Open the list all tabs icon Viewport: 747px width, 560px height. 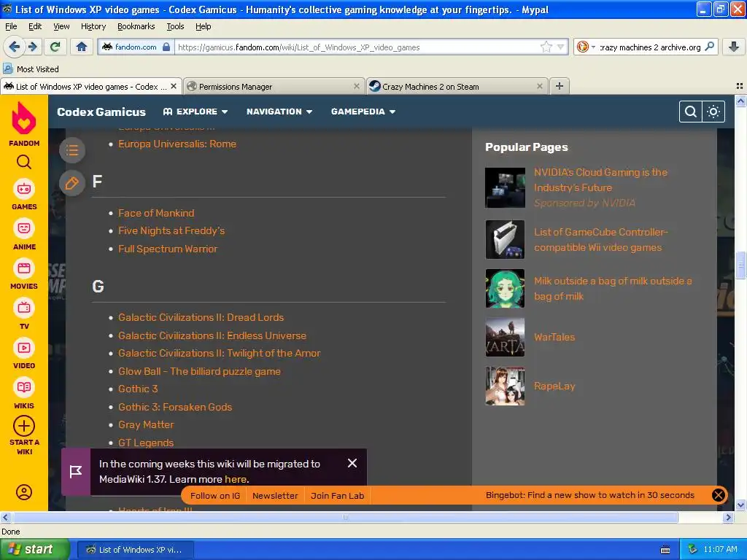(740, 86)
